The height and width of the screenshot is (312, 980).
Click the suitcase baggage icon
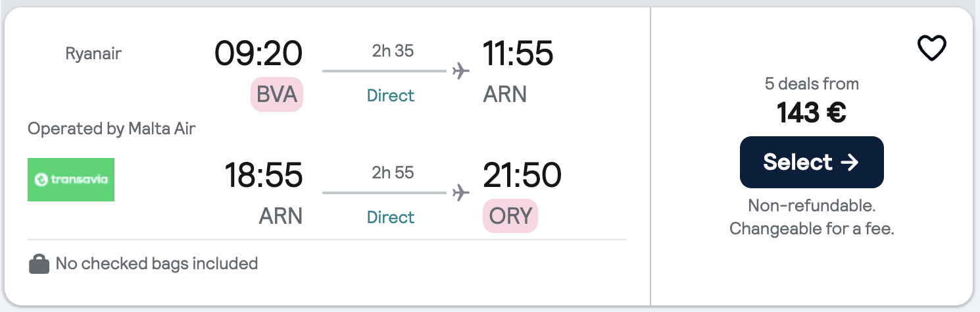[39, 265]
